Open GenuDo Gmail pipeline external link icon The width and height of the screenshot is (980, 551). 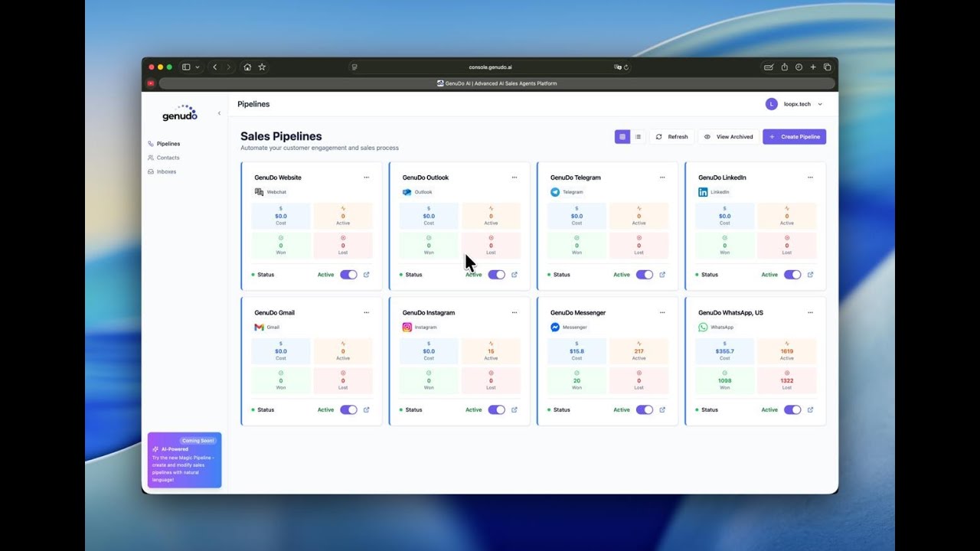tap(366, 409)
